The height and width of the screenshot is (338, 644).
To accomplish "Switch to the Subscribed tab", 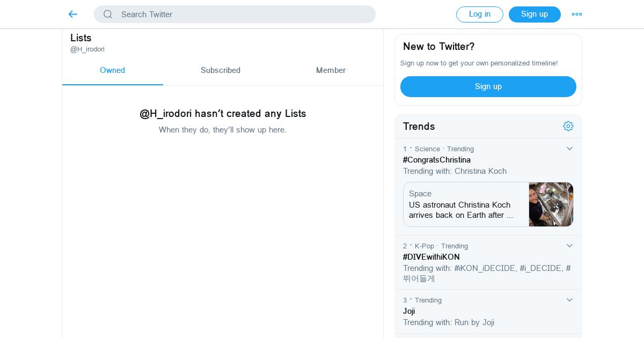I will 220,70.
